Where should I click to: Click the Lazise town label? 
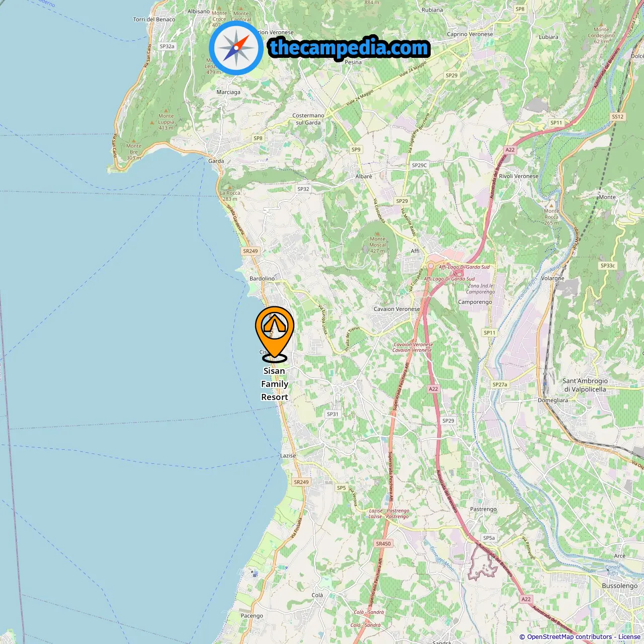coord(288,456)
